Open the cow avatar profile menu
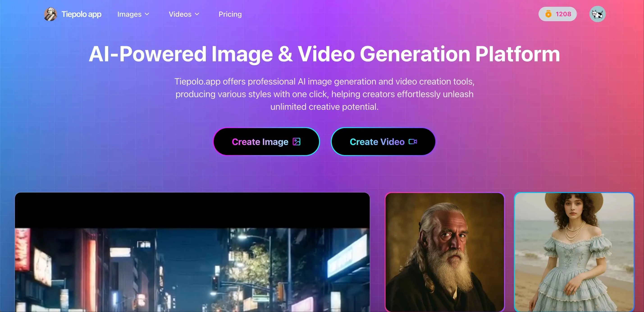Screen dimensions: 644x312 [597, 14]
